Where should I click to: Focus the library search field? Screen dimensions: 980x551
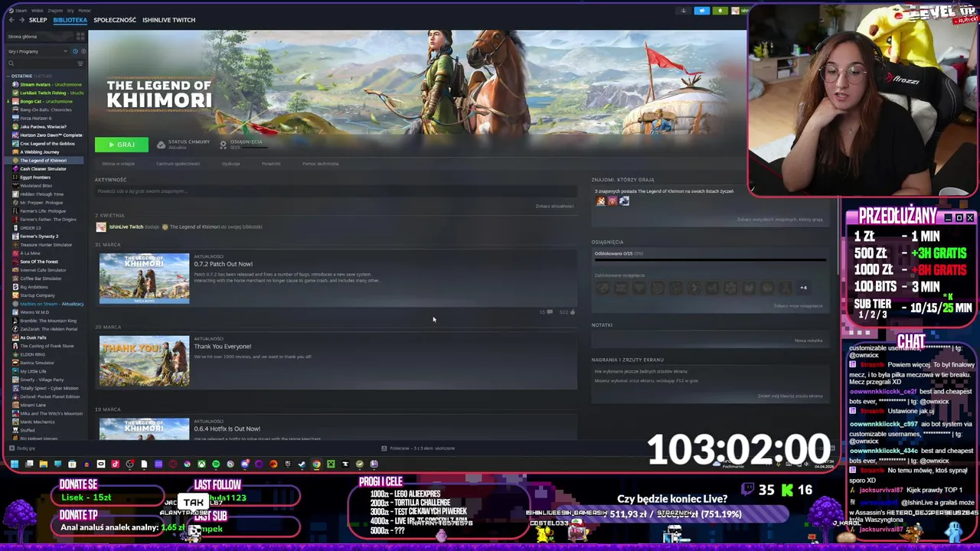pos(42,64)
